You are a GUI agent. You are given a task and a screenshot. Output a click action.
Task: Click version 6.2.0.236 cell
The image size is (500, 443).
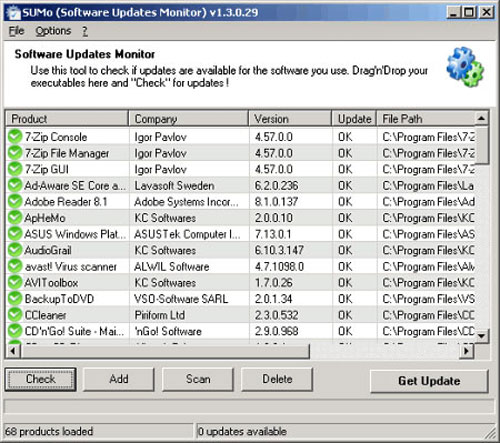click(x=290, y=185)
